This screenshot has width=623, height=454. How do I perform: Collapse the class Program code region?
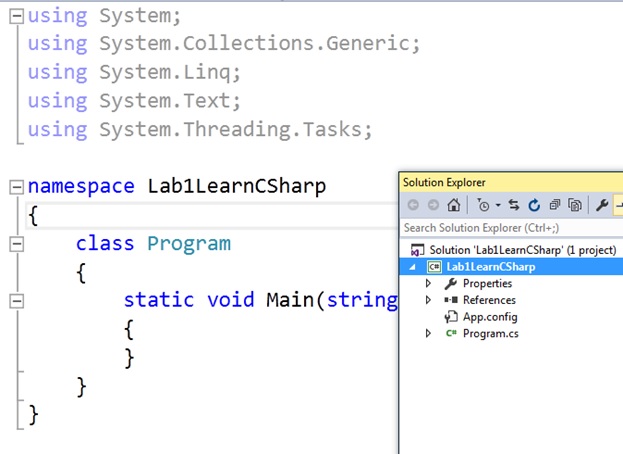pos(16,243)
